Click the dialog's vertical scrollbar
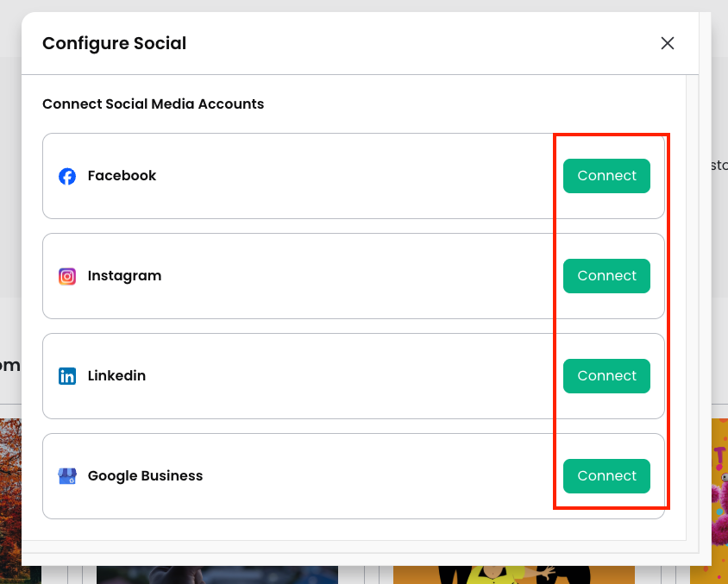The width and height of the screenshot is (728, 584). [x=692, y=302]
